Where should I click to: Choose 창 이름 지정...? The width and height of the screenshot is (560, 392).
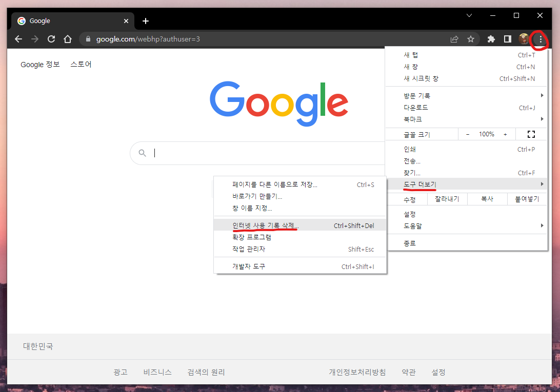click(x=300, y=208)
